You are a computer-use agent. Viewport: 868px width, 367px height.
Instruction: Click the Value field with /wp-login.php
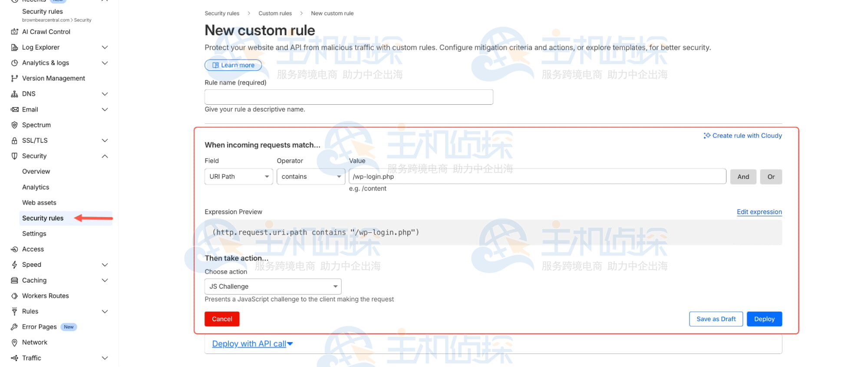click(538, 176)
